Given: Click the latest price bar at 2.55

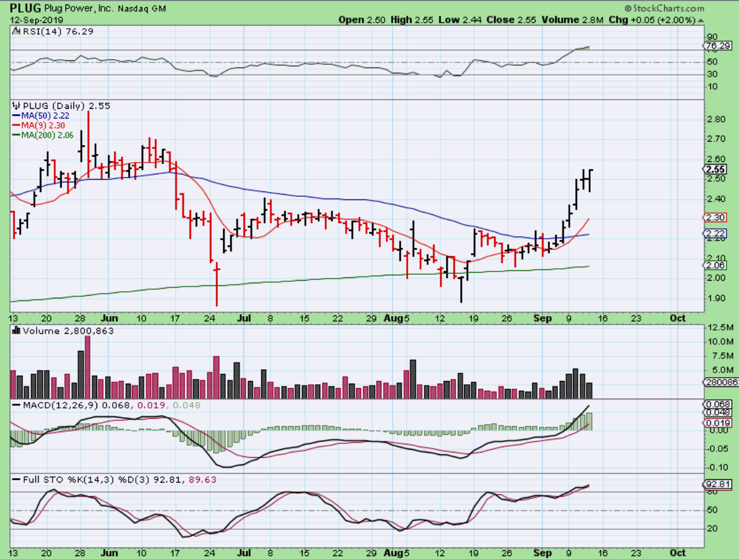Looking at the screenshot, I should pos(589,180).
